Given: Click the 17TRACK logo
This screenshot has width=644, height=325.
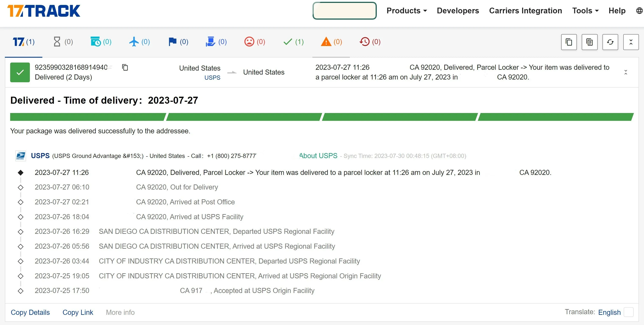Looking at the screenshot, I should coord(44,11).
